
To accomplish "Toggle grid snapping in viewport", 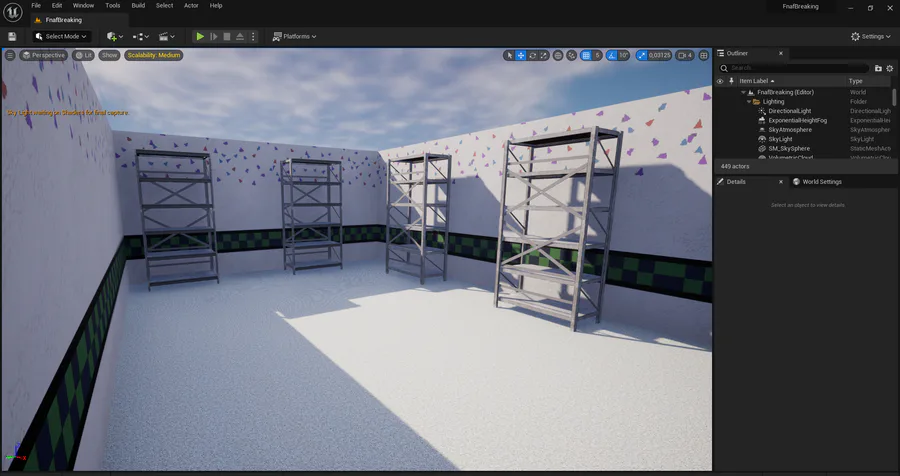I will 585,55.
